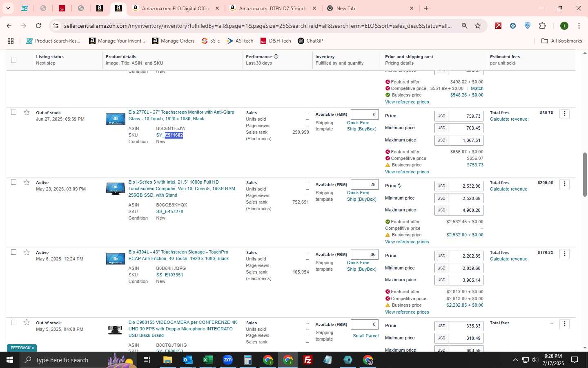This screenshot has width=588, height=368.
Task: Go back to previous page
Action: [9, 26]
